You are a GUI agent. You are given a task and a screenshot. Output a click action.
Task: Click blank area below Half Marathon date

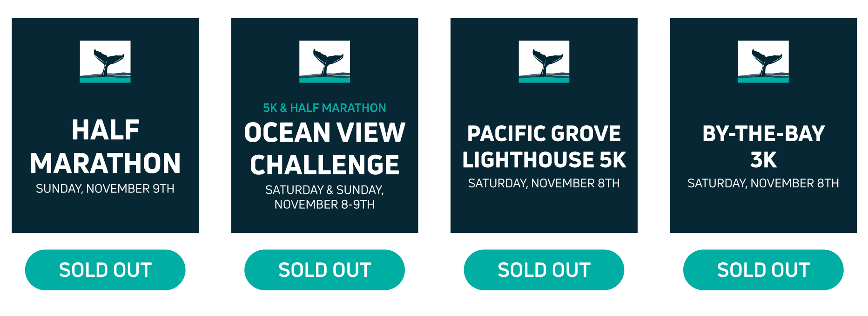(105, 214)
